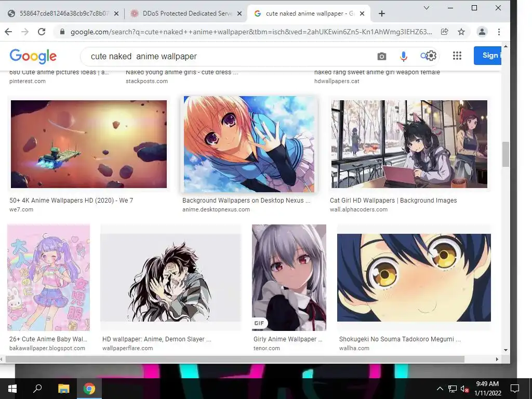Open the cat girl cafe thumbnail
532x399 pixels.
click(x=409, y=144)
